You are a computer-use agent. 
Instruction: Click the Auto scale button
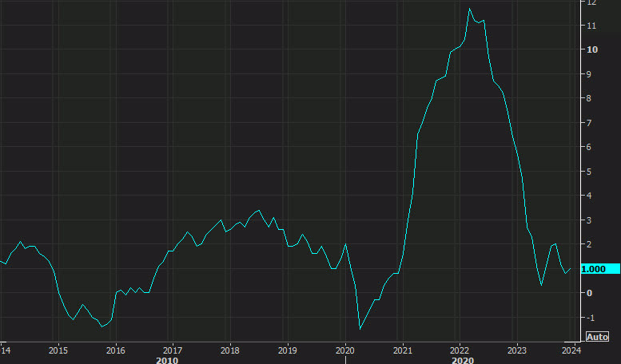click(597, 337)
